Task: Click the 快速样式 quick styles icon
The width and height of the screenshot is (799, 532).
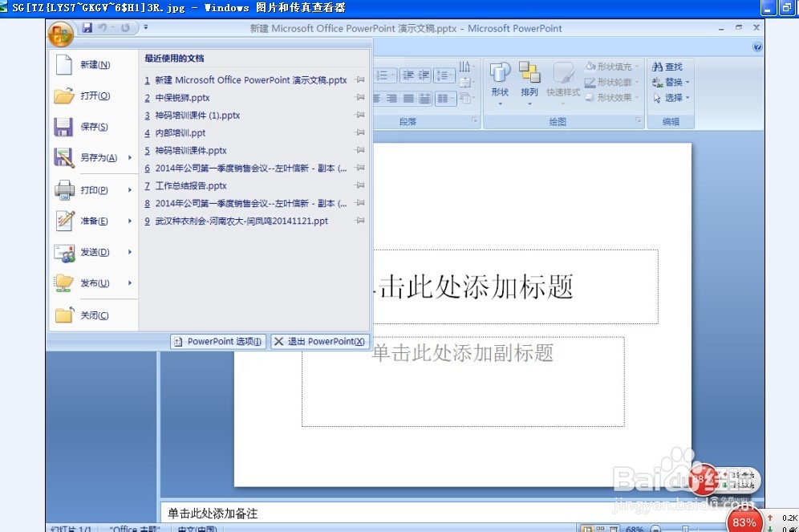Action: coord(563,72)
